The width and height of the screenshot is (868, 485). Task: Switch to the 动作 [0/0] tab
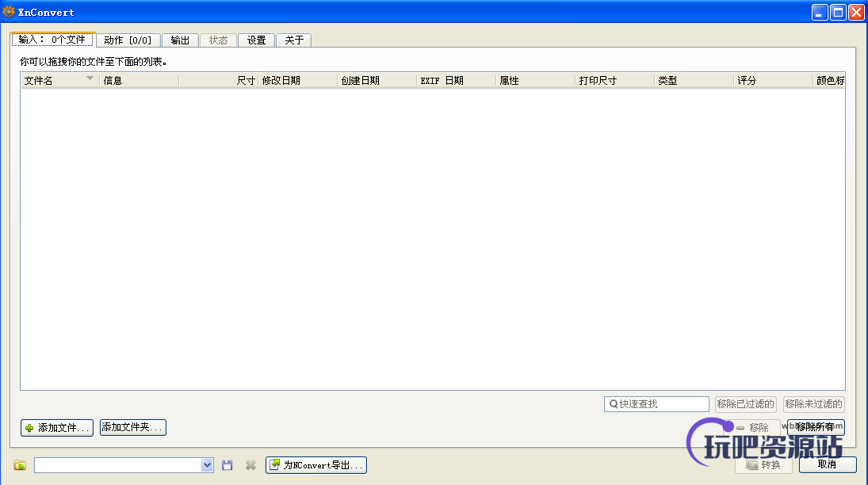128,40
